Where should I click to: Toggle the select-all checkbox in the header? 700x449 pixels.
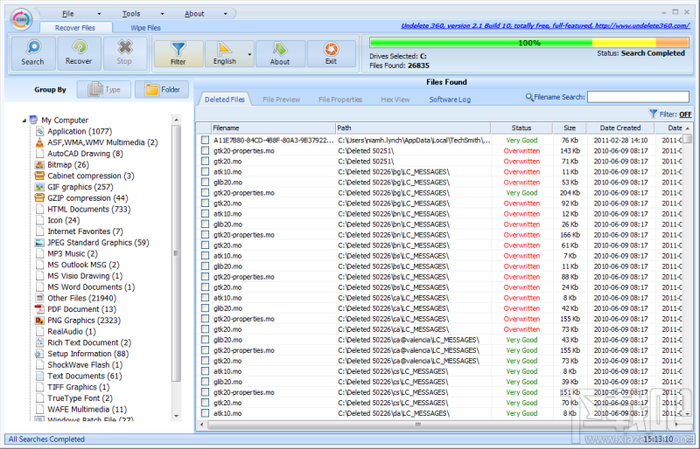pos(204,128)
